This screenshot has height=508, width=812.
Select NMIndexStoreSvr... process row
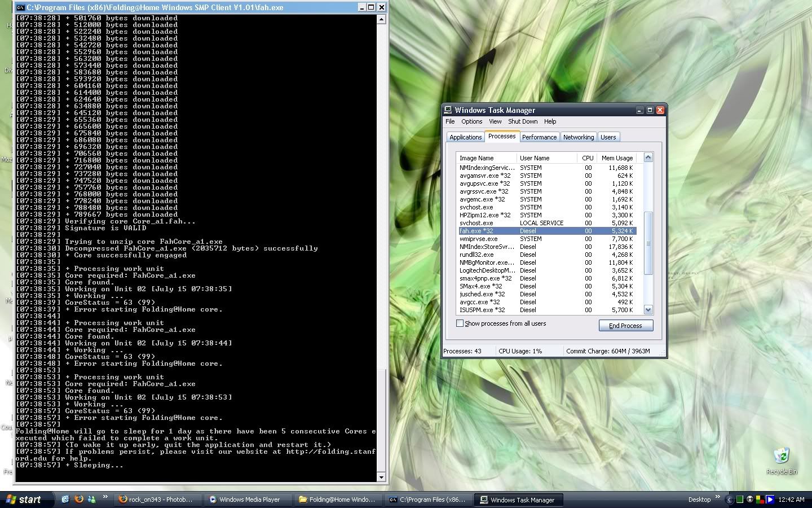(547, 247)
